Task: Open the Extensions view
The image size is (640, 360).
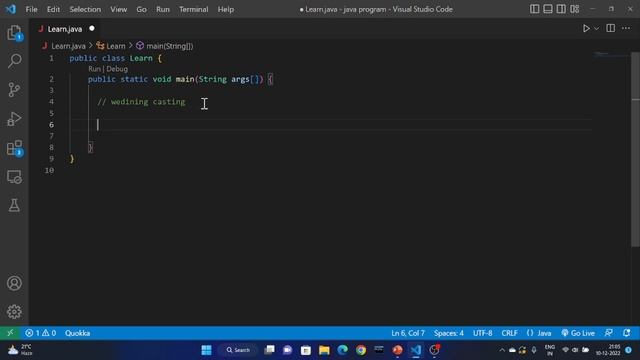Action: click(x=14, y=148)
